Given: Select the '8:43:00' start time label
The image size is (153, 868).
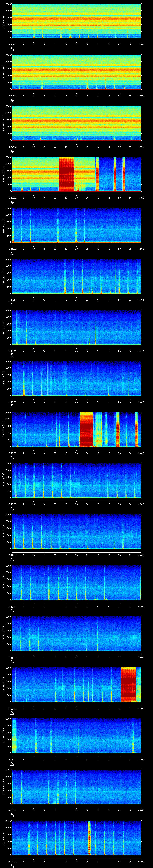Looking at the screenshot, I should coord(12,351).
